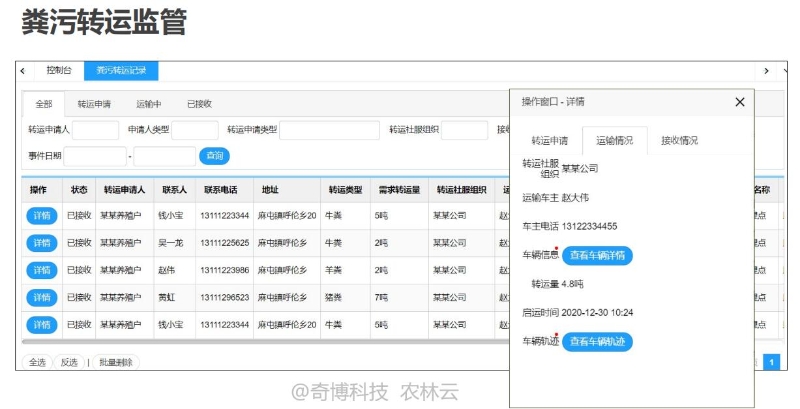Show records under the 运输中 tab
The height and width of the screenshot is (409, 800).
[x=148, y=104]
